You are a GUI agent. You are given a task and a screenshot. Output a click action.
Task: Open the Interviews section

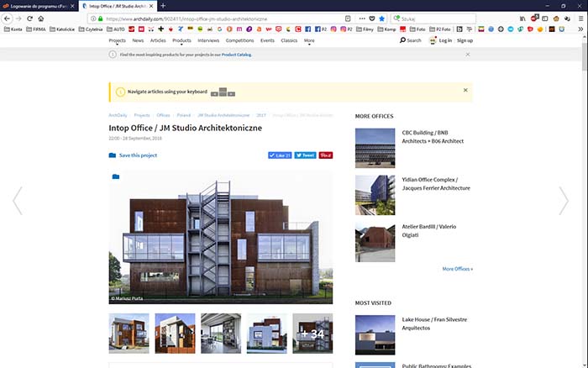point(208,40)
